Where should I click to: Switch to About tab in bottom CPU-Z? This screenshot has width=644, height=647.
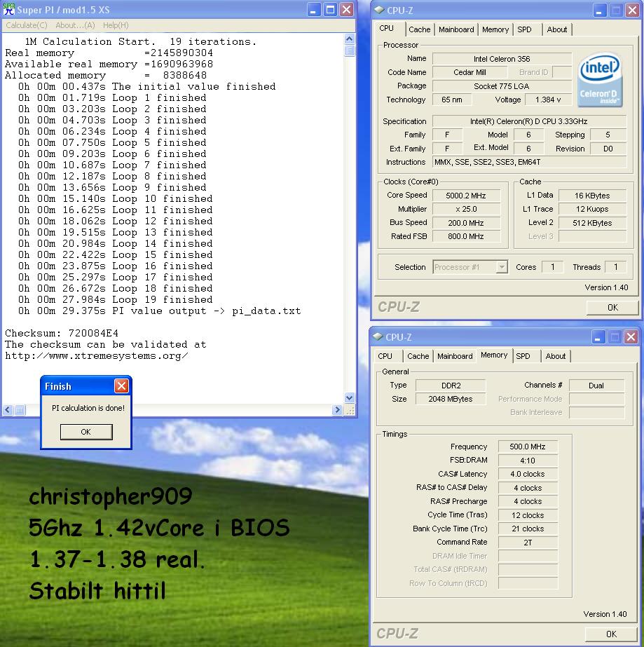pyautogui.click(x=555, y=355)
